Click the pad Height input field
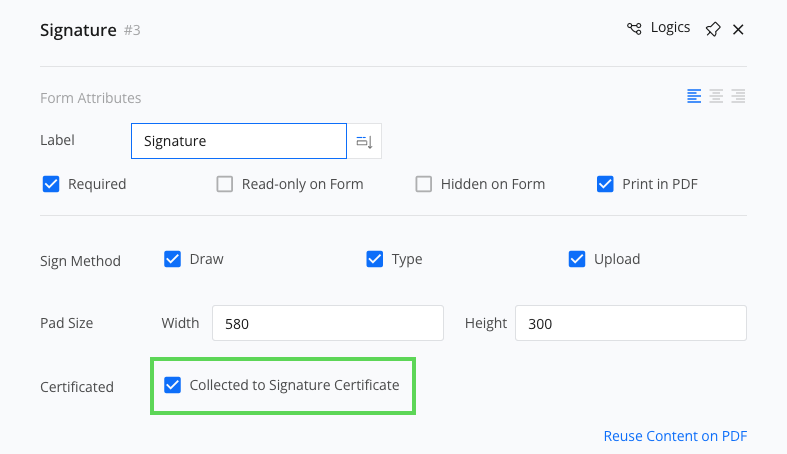 click(x=630, y=323)
